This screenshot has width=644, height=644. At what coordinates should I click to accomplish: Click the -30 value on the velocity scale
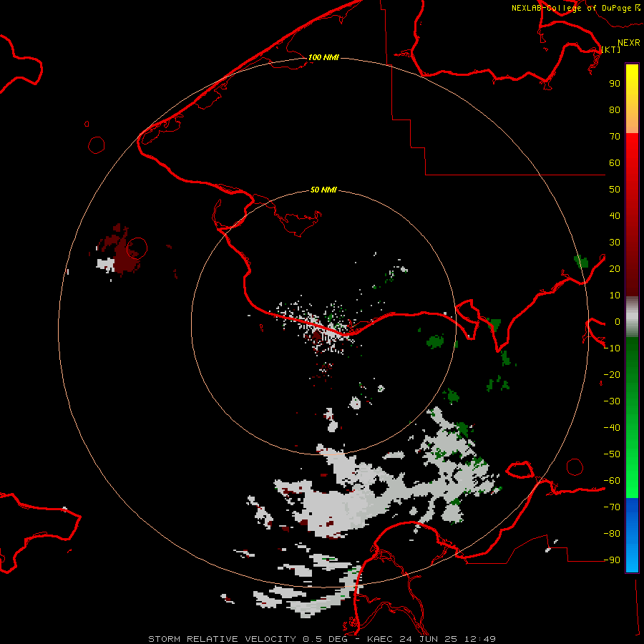[x=612, y=401]
